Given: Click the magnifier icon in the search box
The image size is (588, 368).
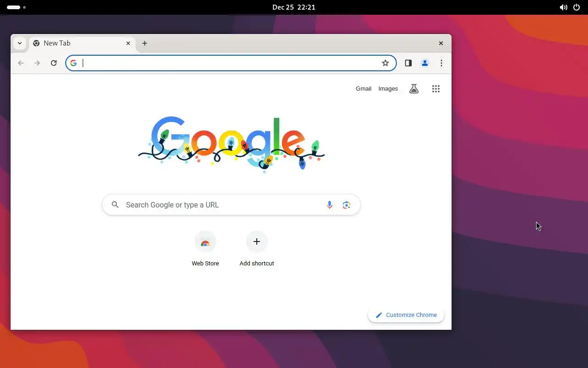Looking at the screenshot, I should point(115,205).
